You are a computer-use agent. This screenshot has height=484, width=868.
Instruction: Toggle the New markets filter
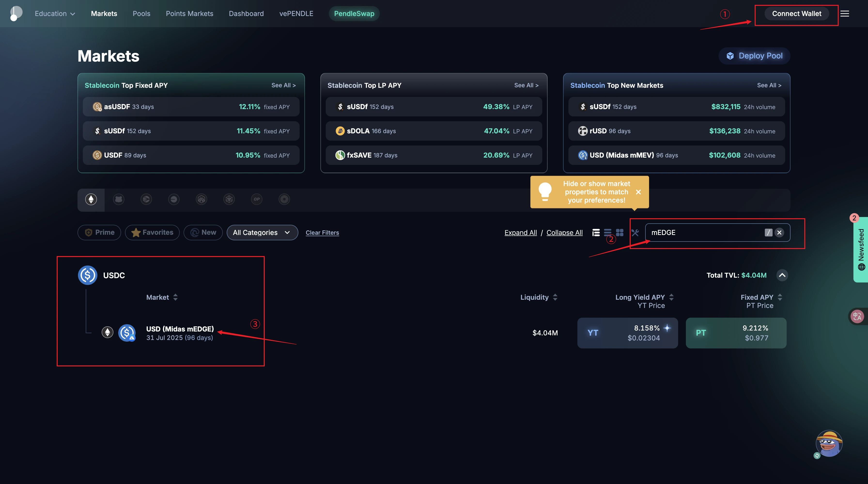[x=203, y=232]
